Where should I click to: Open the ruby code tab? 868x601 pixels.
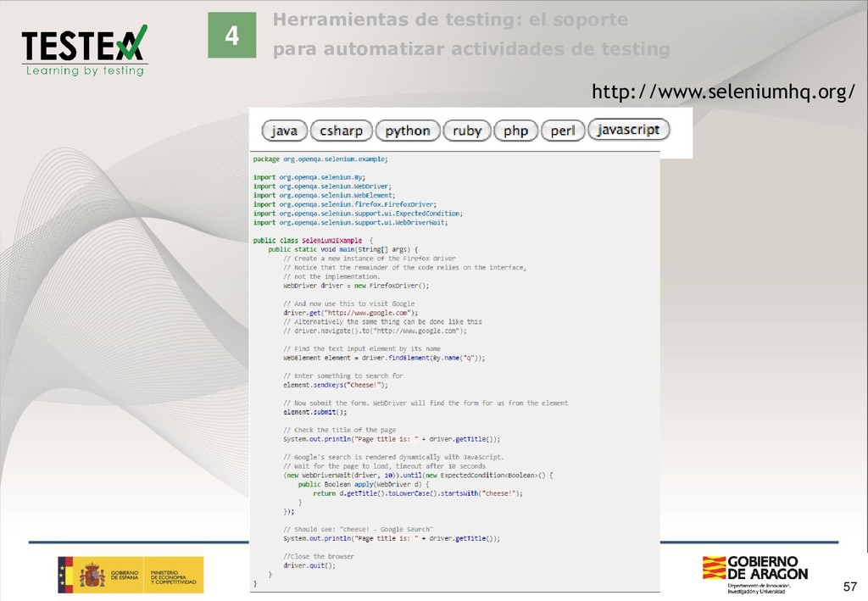pyautogui.click(x=467, y=131)
